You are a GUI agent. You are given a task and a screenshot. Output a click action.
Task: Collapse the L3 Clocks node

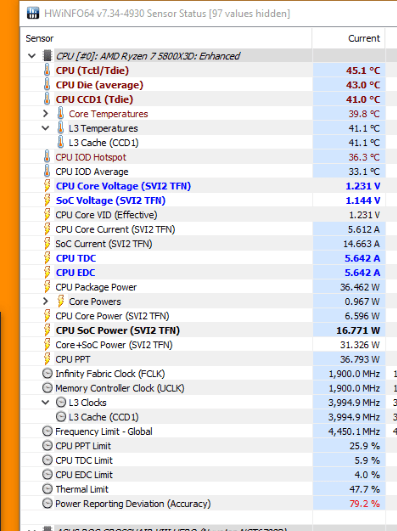click(x=45, y=403)
